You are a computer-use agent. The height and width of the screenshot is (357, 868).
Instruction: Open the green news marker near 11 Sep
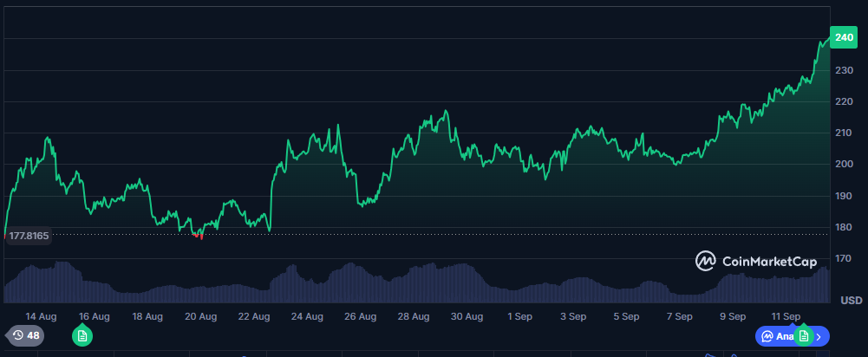point(804,335)
